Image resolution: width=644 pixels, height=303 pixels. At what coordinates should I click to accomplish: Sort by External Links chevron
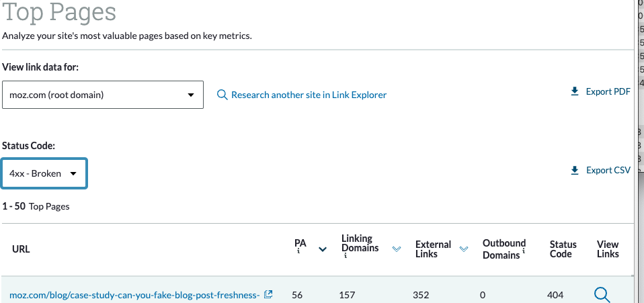464,249
